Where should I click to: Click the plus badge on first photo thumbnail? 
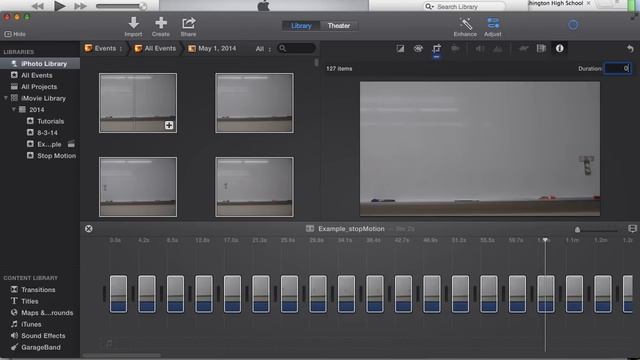pos(169,125)
